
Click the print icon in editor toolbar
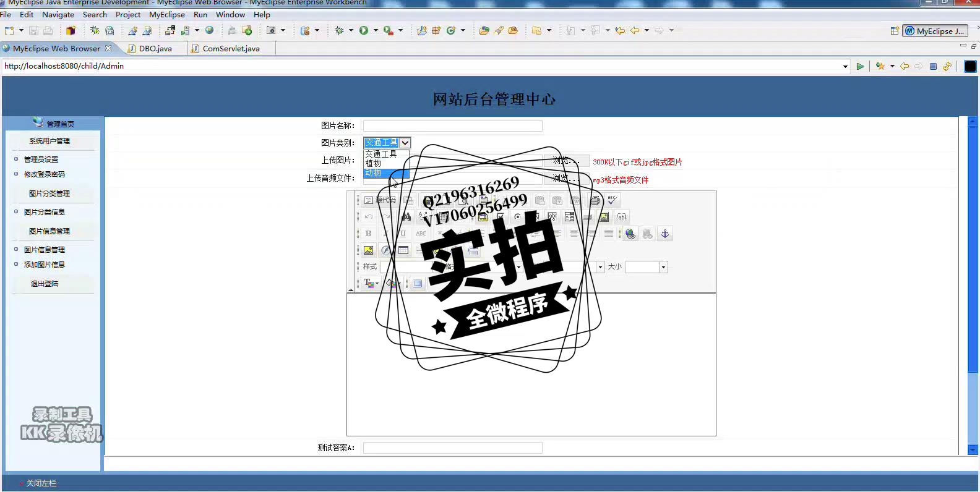595,200
